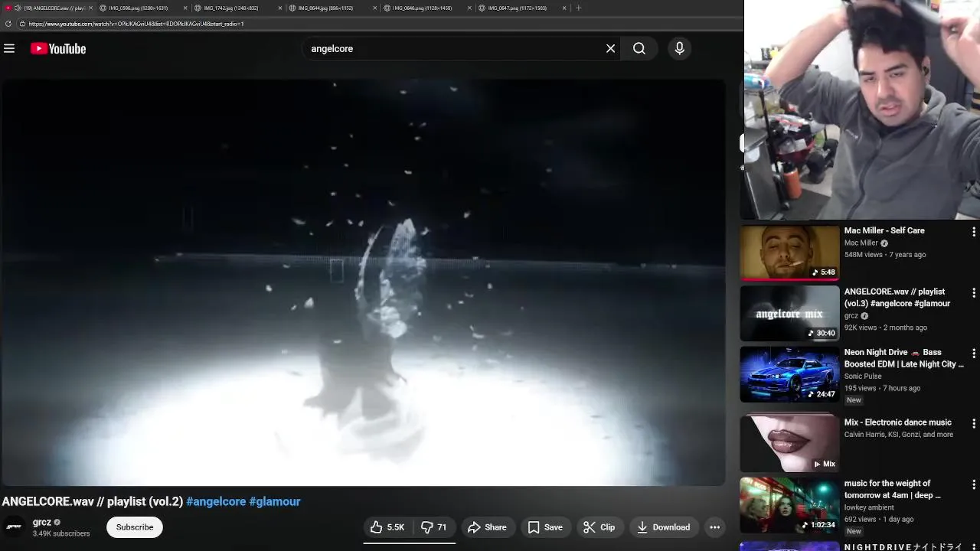Follow the #glamour hashtag link

pyautogui.click(x=274, y=501)
